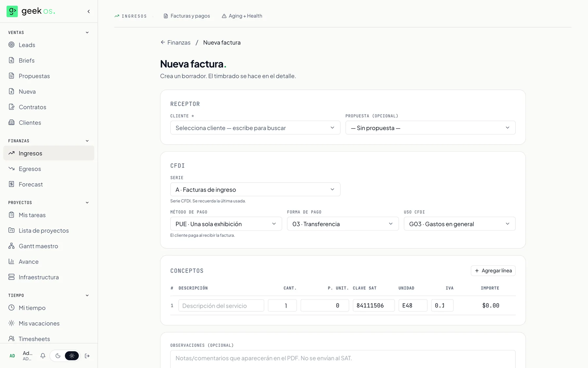Click the Clave SAT field 84111506
Image resolution: width=588 pixels, height=368 pixels.
pos(374,306)
